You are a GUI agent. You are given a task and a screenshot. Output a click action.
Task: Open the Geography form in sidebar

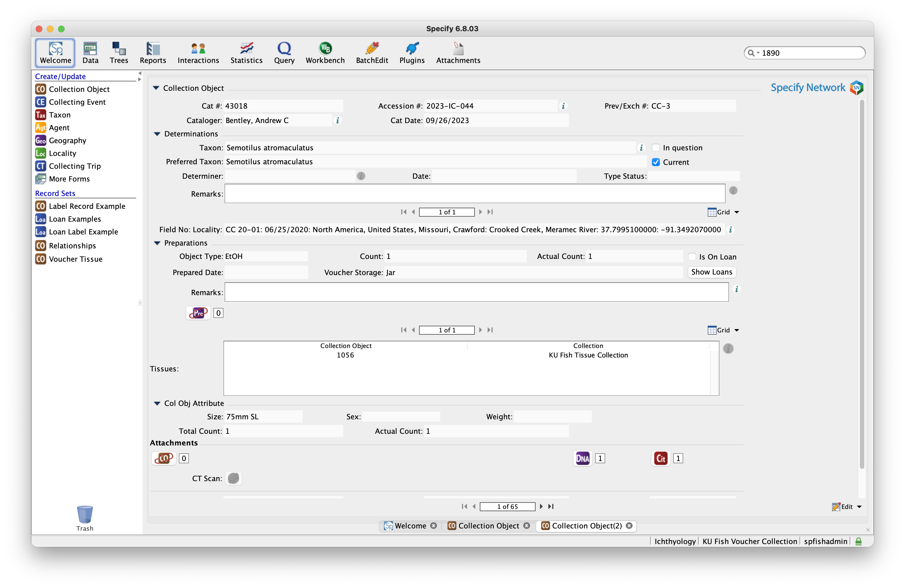61,141
